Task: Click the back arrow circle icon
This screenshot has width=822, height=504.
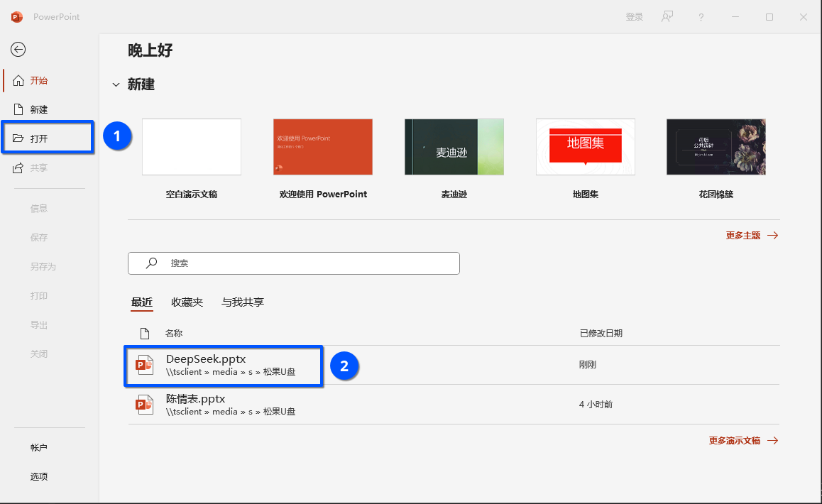Action: [18, 49]
